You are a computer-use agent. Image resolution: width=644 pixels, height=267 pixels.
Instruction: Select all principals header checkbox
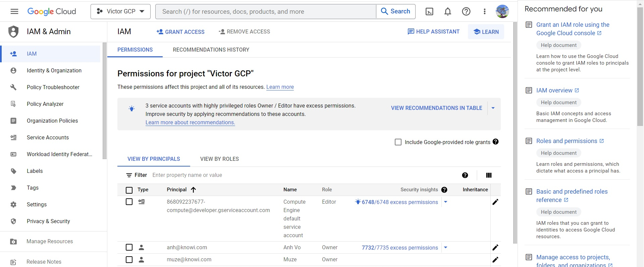tap(129, 190)
